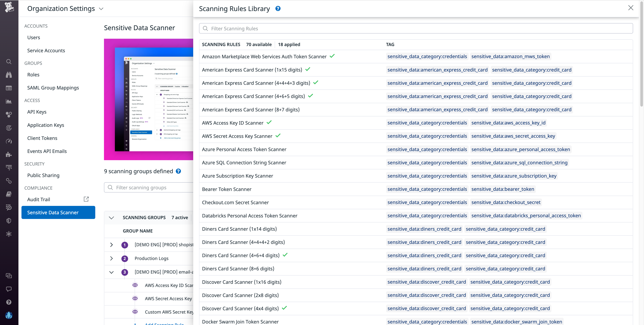Expand the Production Logs scanning group
Screen dimensions: 644x325
[112, 258]
